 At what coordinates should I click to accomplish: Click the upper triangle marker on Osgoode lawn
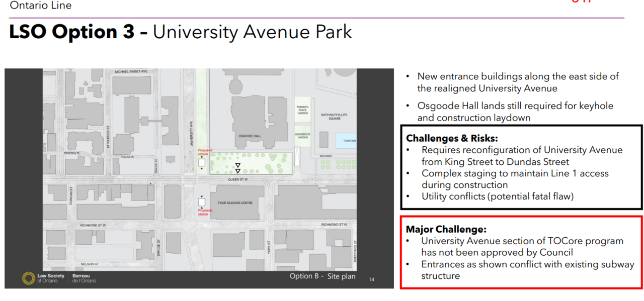click(x=238, y=165)
